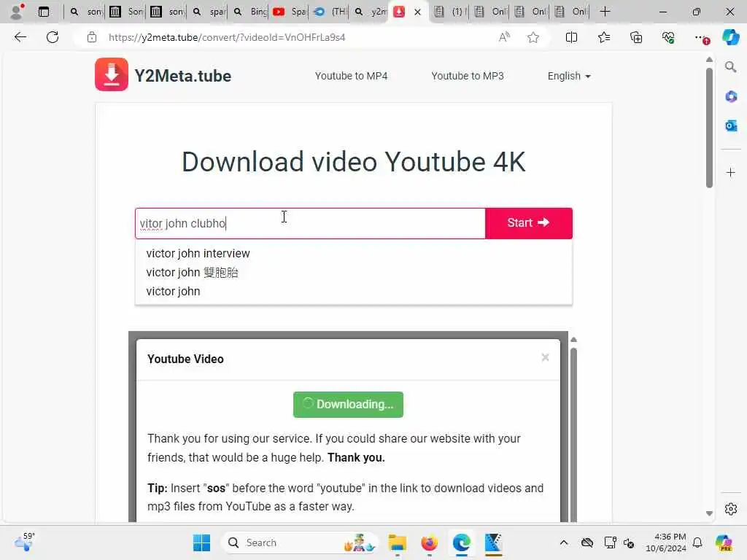Open a new tab with the plus button
Viewport: 747px width, 560px height.
pyautogui.click(x=605, y=12)
